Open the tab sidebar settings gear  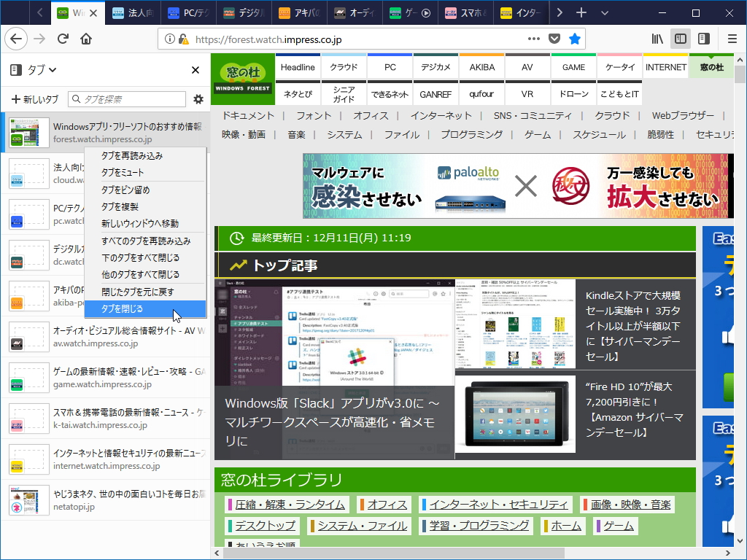pyautogui.click(x=197, y=98)
